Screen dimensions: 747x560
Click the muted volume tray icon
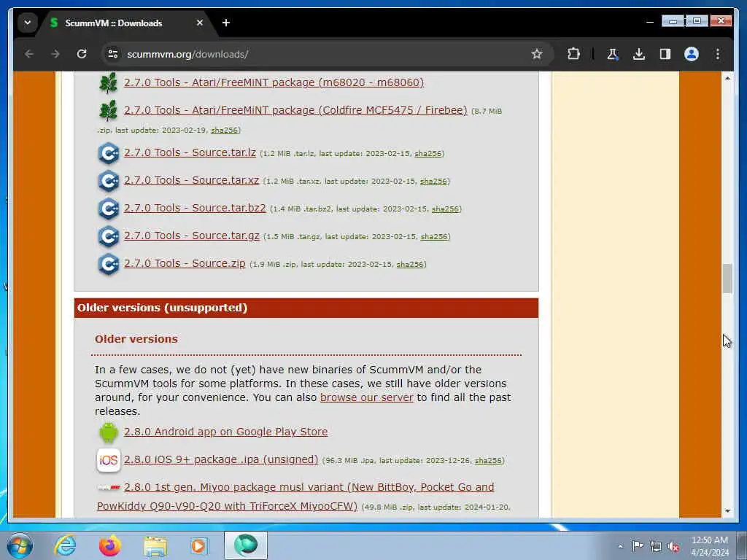pyautogui.click(x=673, y=546)
